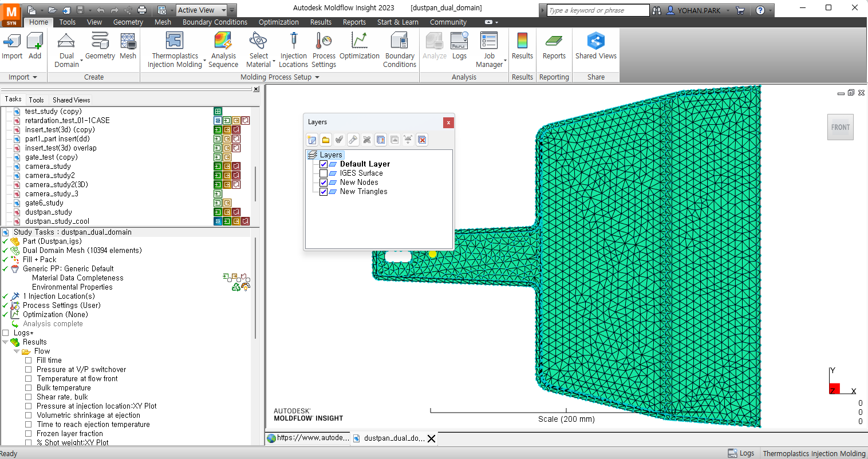Collapse the Flow results folder
The image size is (868, 459).
17,351
